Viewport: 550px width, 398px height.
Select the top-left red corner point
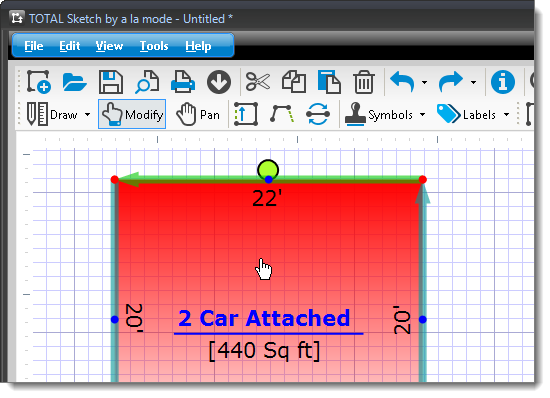pyautogui.click(x=115, y=180)
